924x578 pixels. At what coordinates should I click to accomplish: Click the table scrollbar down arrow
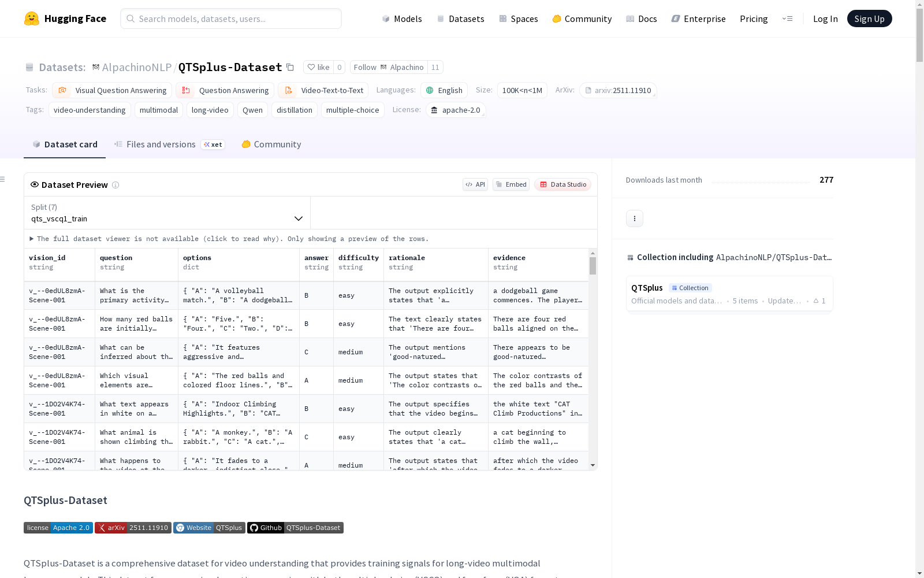coord(593,465)
